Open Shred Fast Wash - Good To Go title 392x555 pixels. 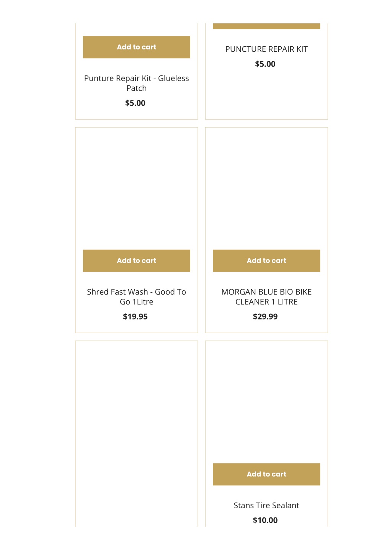[x=136, y=297]
